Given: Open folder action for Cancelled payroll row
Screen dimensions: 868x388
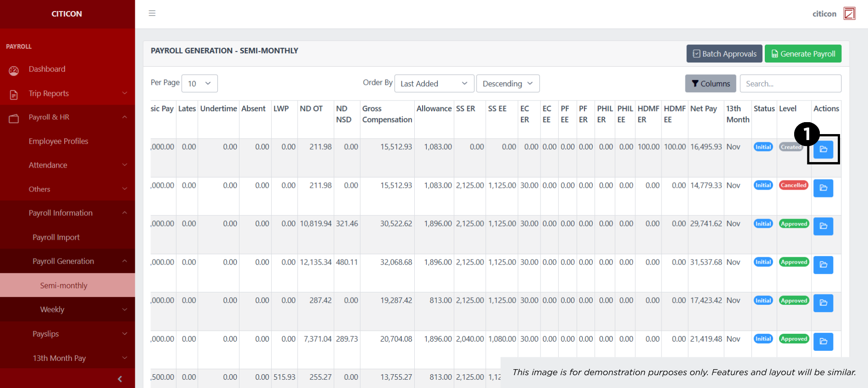Looking at the screenshot, I should click(823, 188).
